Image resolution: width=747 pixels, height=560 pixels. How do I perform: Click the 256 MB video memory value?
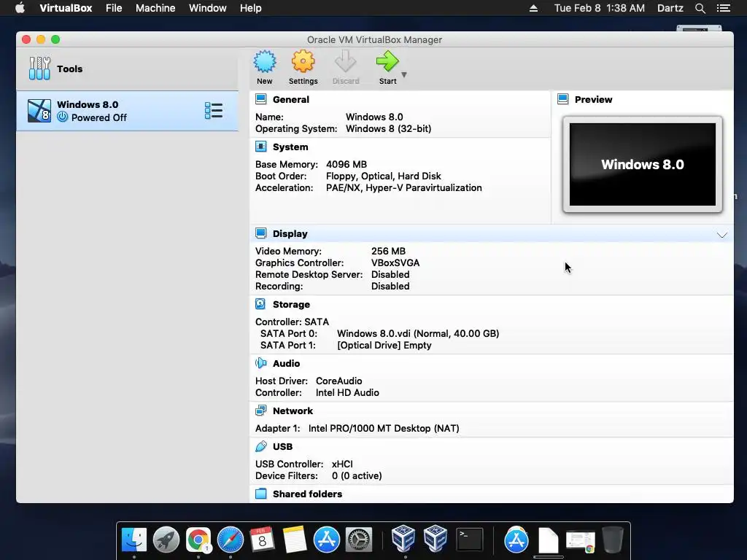click(x=388, y=251)
